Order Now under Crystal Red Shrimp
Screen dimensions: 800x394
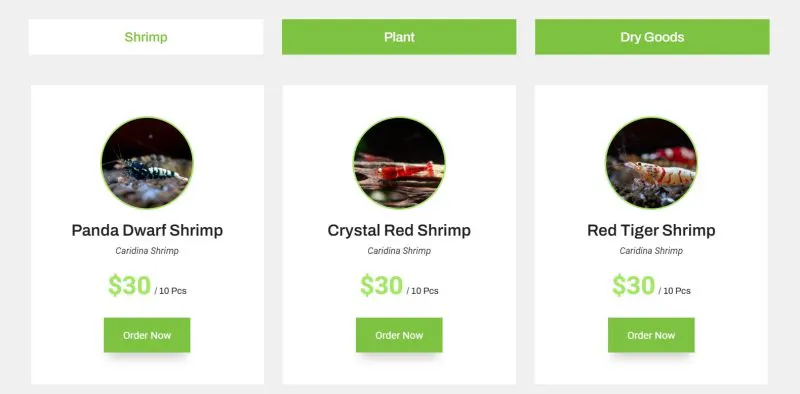[x=399, y=335]
